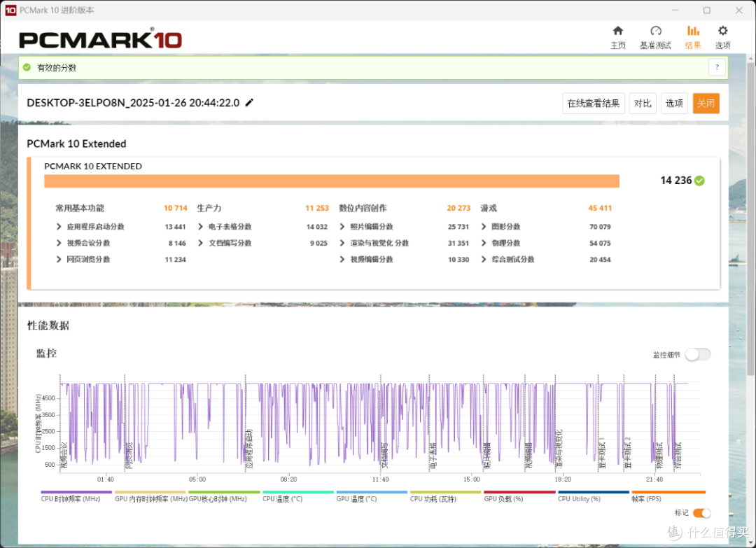Click the PCMark 10 title bar app icon
Image resolution: width=756 pixels, height=548 pixels.
10,10
